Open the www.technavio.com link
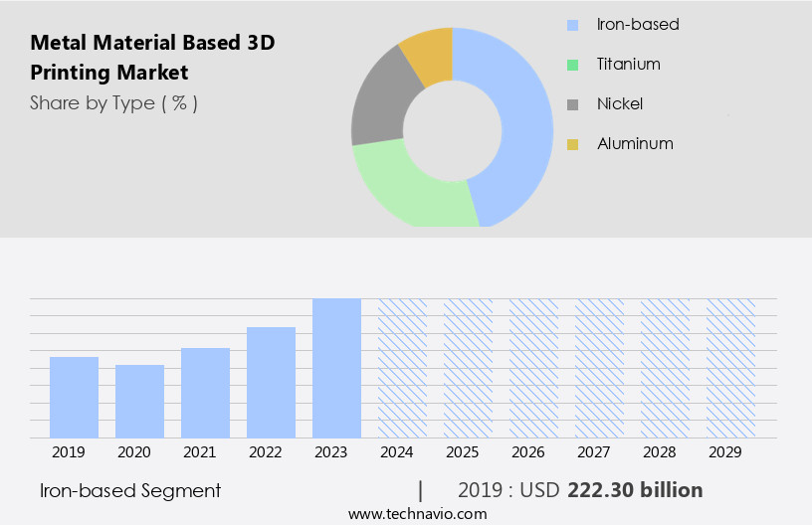 coord(417,513)
